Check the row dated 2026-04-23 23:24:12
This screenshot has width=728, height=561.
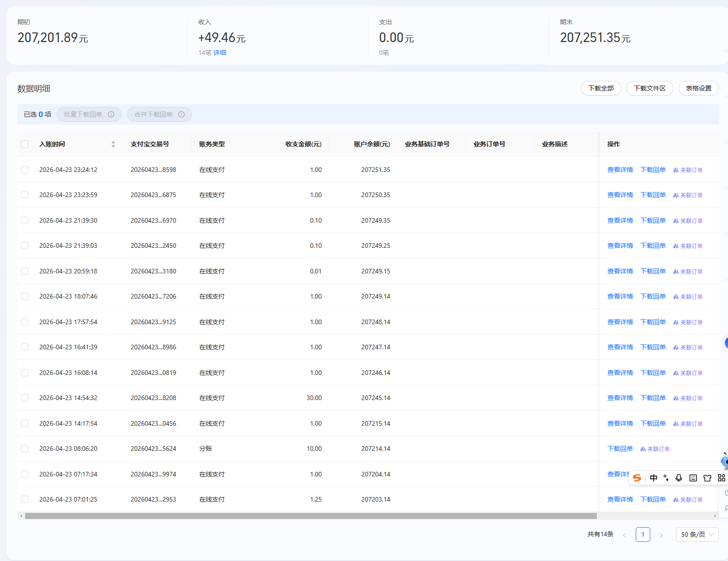[x=25, y=170]
